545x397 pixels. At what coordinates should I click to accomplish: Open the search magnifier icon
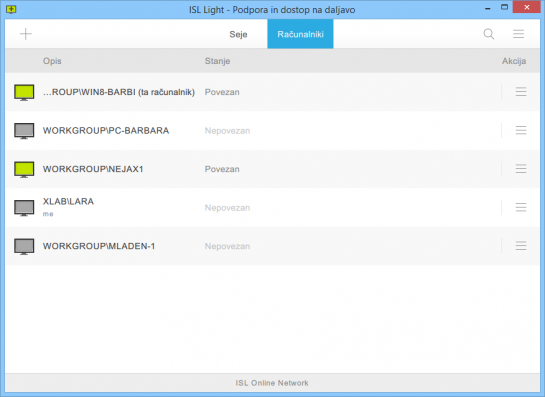(489, 34)
